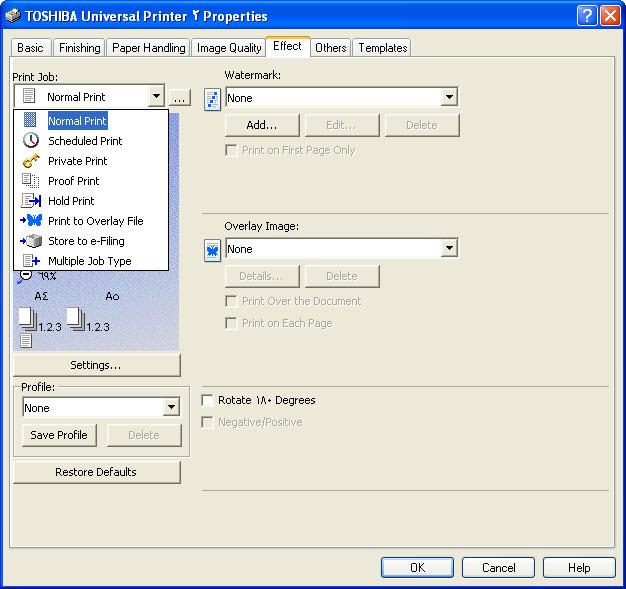This screenshot has width=626, height=589.
Task: Click the zoom-out magnifier icon in preview
Action: click(x=24, y=277)
